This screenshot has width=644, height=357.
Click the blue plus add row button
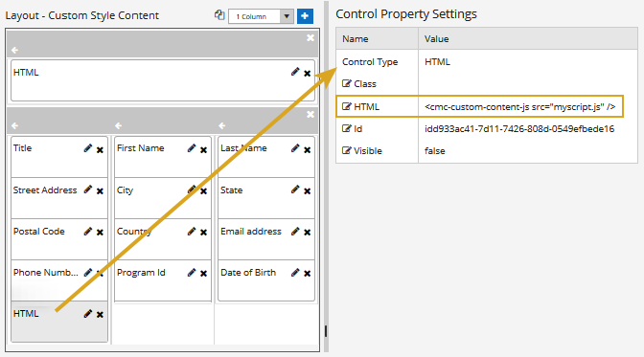tap(305, 16)
